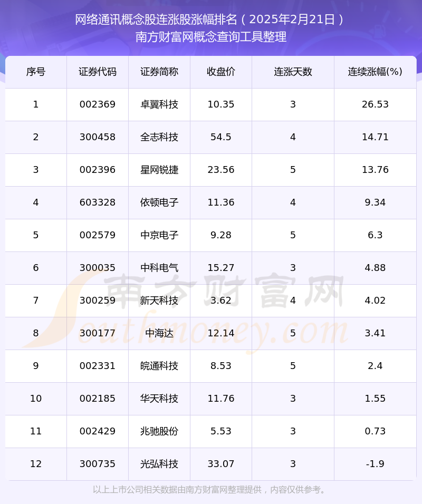Click closing price 15.27

tap(221, 268)
